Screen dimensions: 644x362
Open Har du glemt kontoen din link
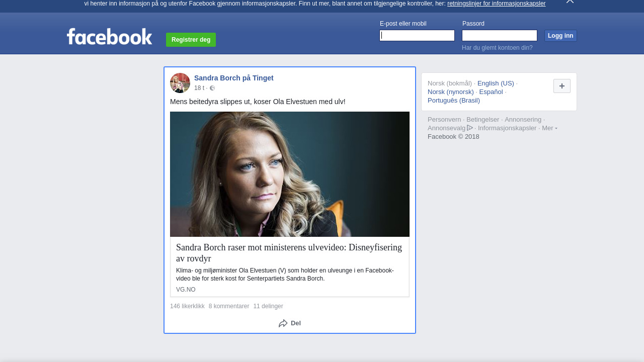[x=497, y=48]
